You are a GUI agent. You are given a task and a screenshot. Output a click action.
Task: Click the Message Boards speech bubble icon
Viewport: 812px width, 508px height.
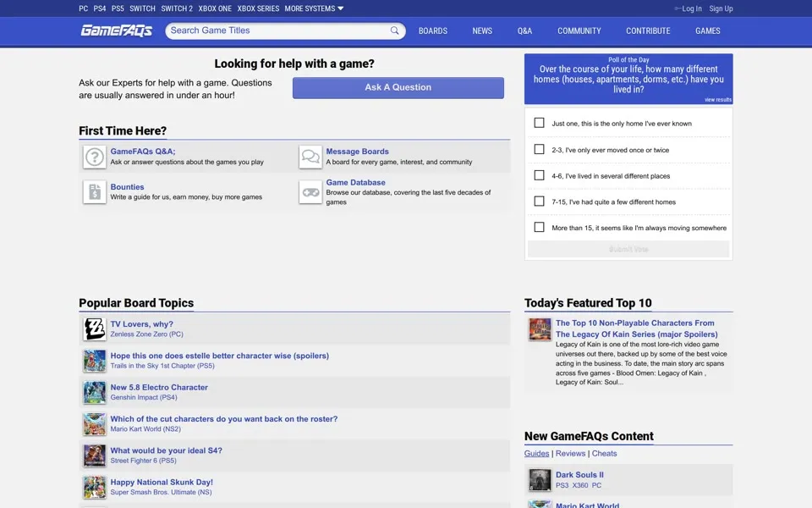point(310,157)
